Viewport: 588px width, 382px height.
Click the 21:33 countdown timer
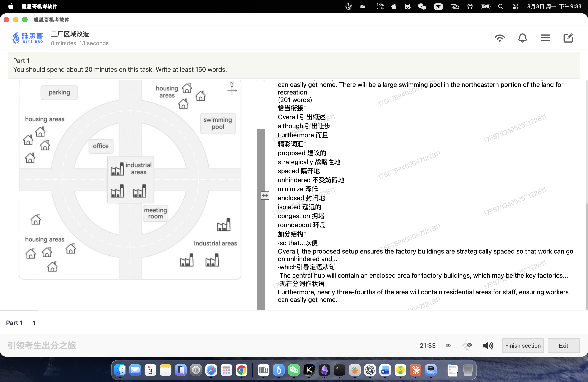pos(427,345)
